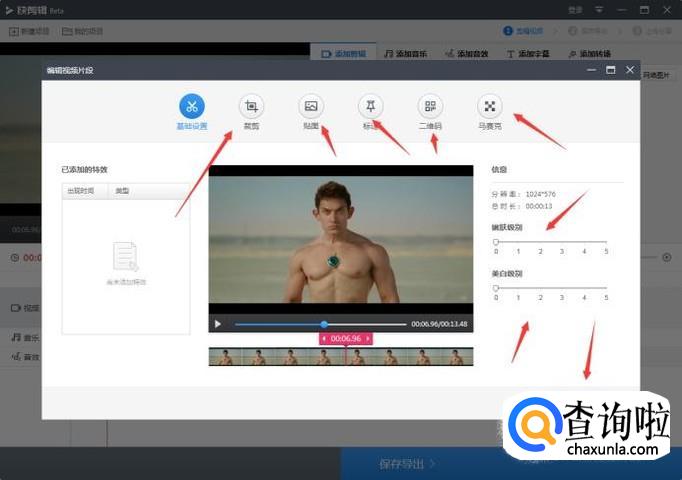Switch to the 添加音乐 tab
This screenshot has width=682, height=480.
406,54
